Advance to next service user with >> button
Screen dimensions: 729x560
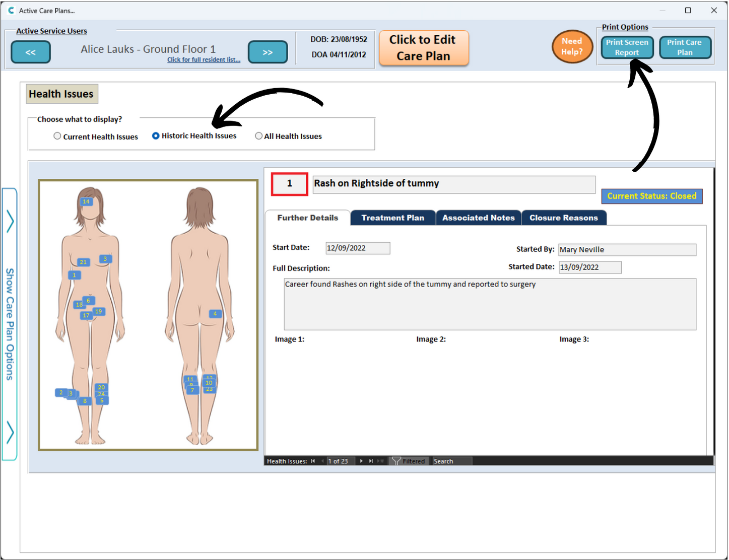(x=268, y=52)
